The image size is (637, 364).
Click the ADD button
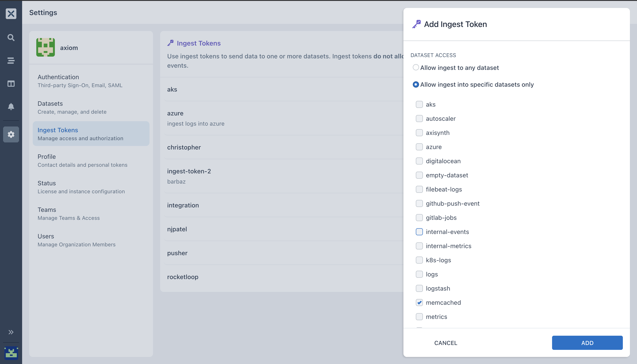587,343
